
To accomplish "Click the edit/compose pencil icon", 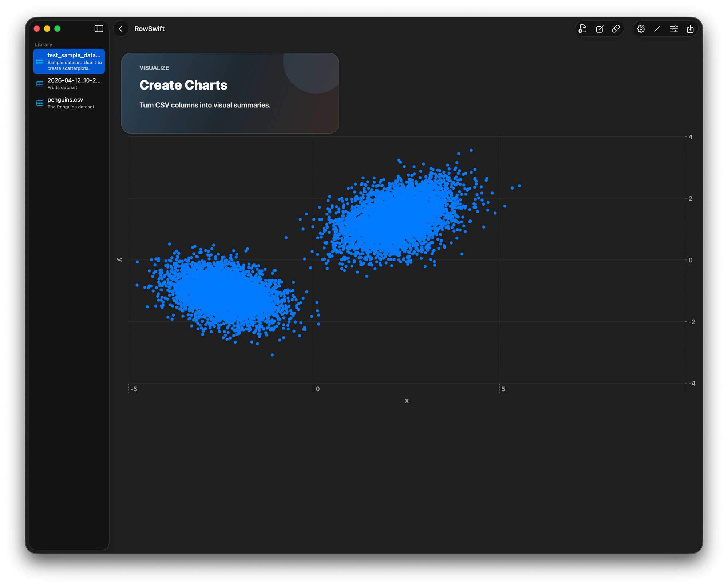I will tap(600, 29).
